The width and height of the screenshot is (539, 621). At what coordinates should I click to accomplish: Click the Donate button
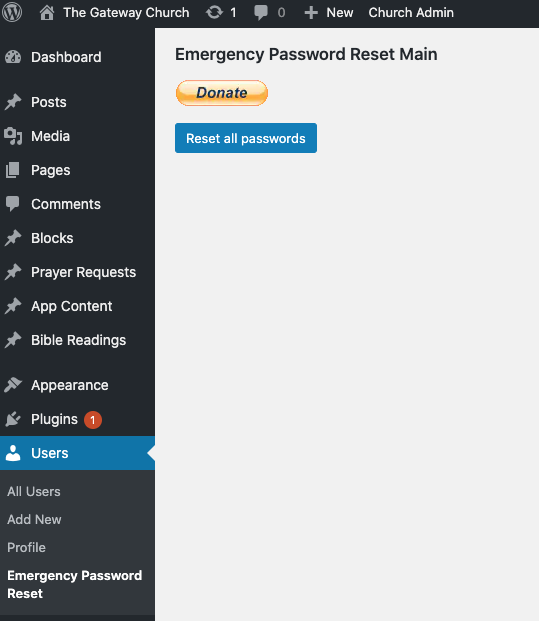[222, 93]
